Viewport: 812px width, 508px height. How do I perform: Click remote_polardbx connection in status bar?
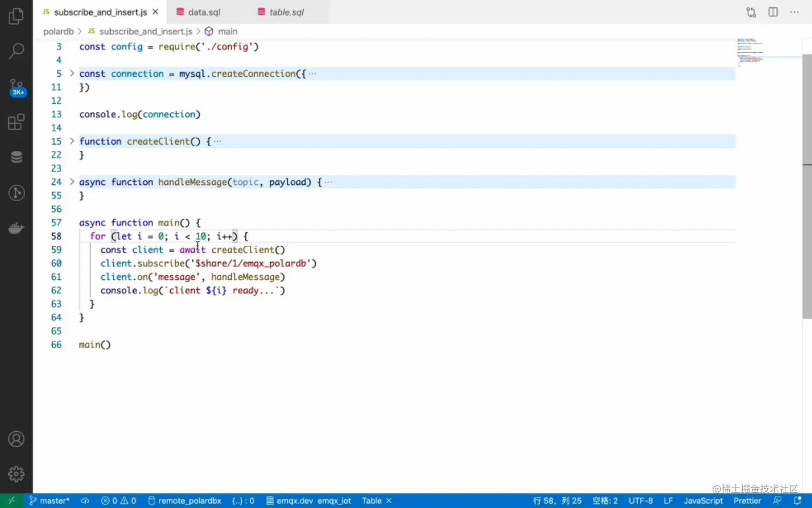[x=185, y=500]
